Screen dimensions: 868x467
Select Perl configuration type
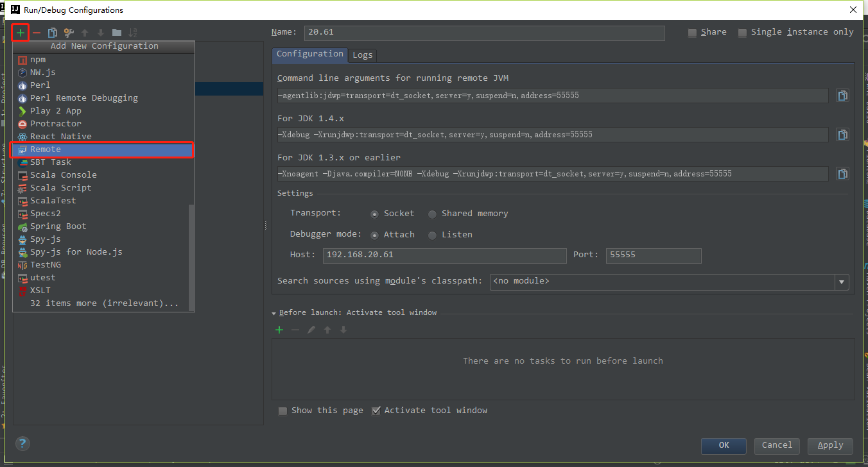[x=103, y=85]
